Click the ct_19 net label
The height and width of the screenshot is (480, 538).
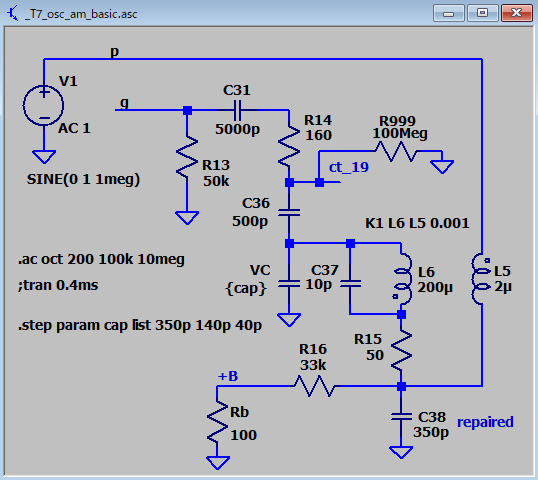pos(349,167)
